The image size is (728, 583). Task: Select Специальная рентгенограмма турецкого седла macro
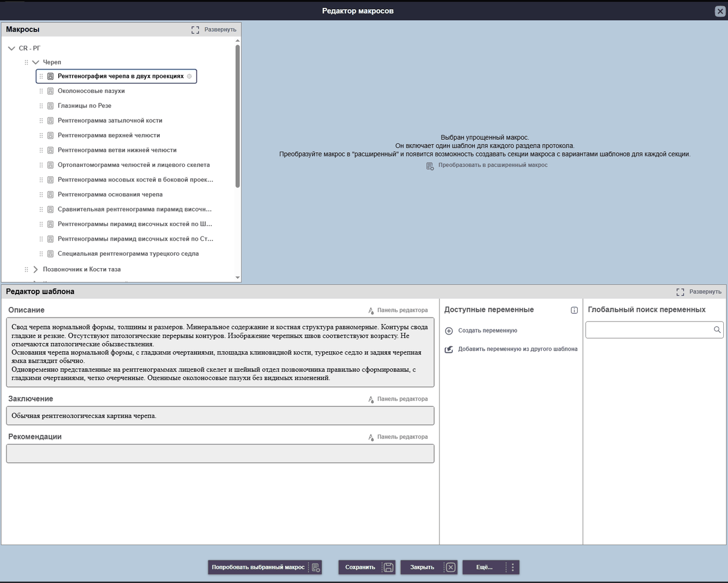(128, 254)
